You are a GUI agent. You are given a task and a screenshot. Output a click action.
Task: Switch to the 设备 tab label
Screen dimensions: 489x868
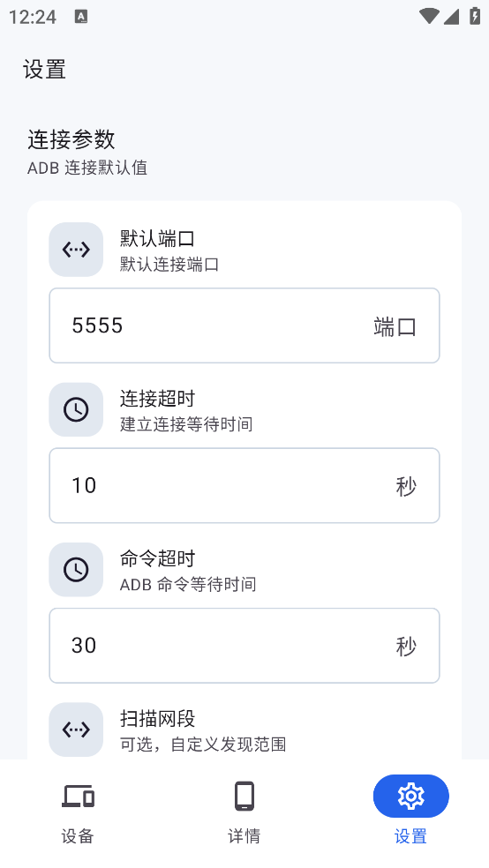78,836
